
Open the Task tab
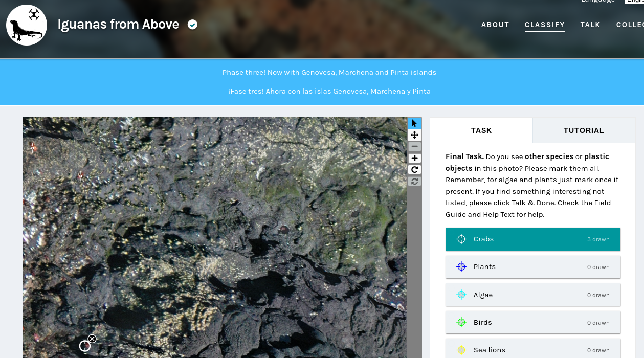point(481,130)
